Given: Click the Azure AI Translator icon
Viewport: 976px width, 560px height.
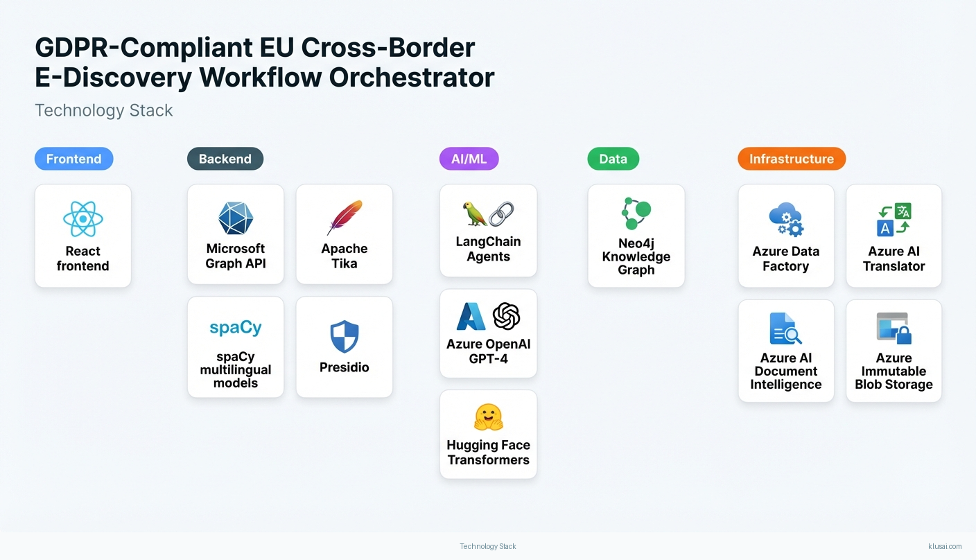Looking at the screenshot, I should (894, 220).
